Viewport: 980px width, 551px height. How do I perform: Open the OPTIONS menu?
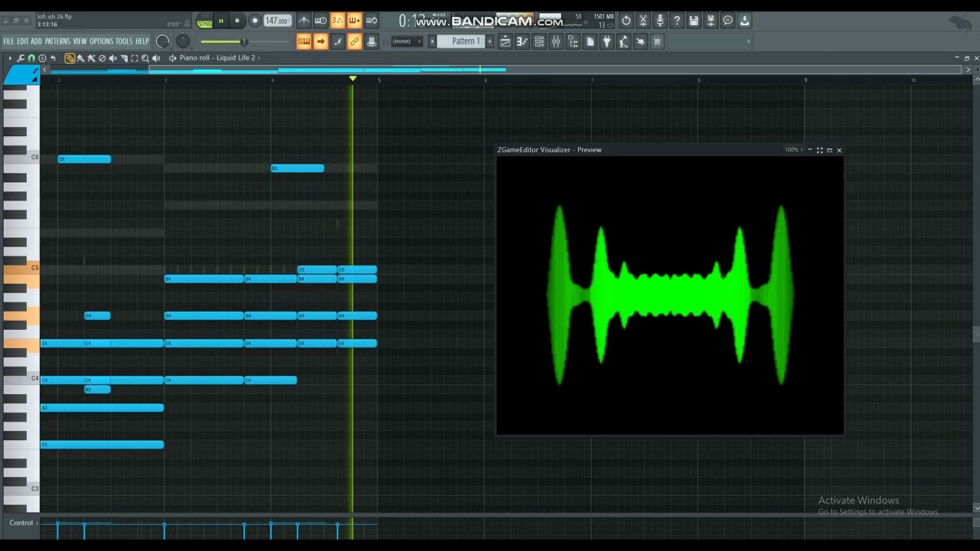click(x=101, y=41)
